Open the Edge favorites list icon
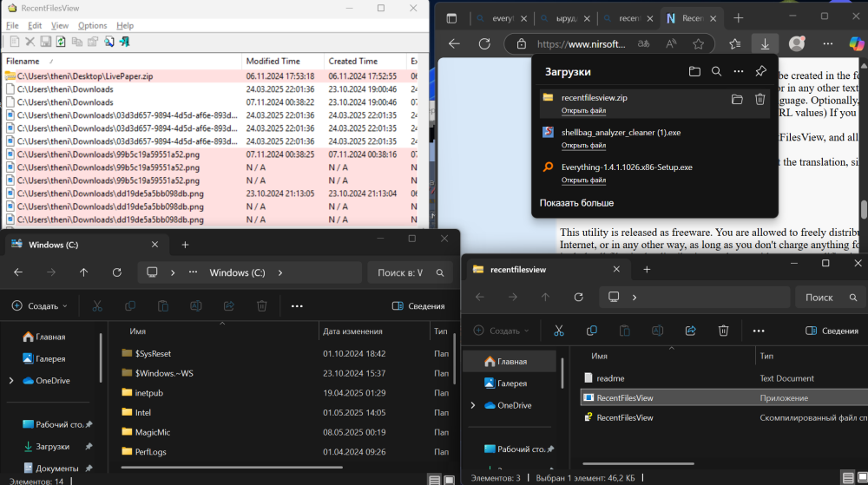 (734, 43)
